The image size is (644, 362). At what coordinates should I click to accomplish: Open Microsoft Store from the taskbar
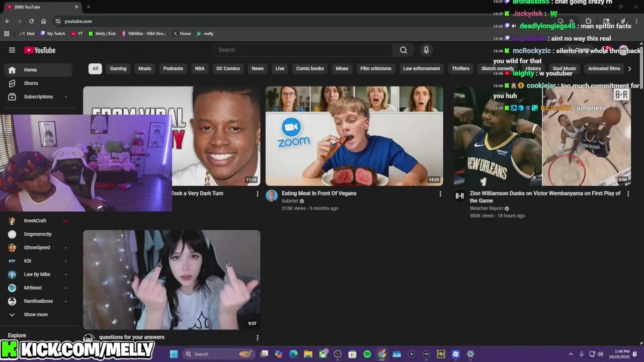352,354
